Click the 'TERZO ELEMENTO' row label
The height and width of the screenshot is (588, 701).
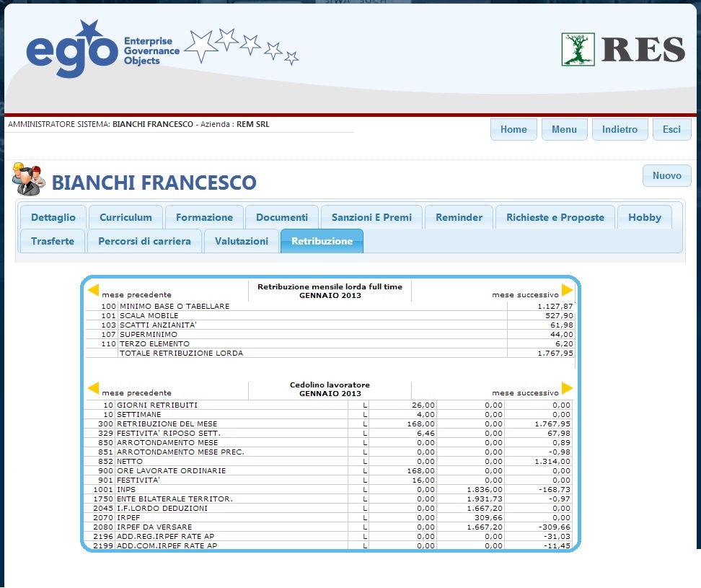coord(154,344)
